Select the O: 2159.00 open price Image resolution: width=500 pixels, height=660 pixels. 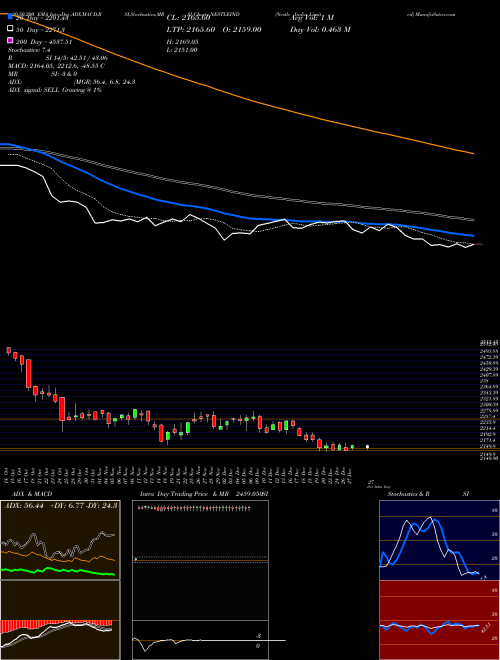point(241,29)
